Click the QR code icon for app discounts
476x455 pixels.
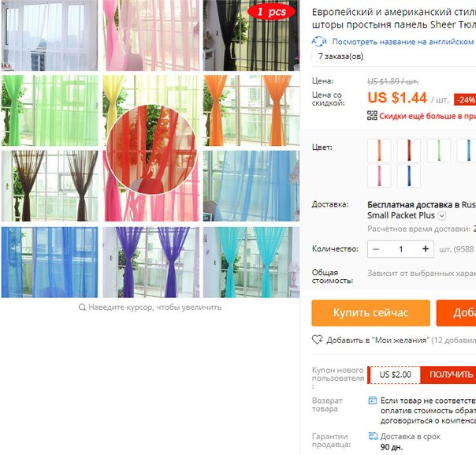pos(372,115)
